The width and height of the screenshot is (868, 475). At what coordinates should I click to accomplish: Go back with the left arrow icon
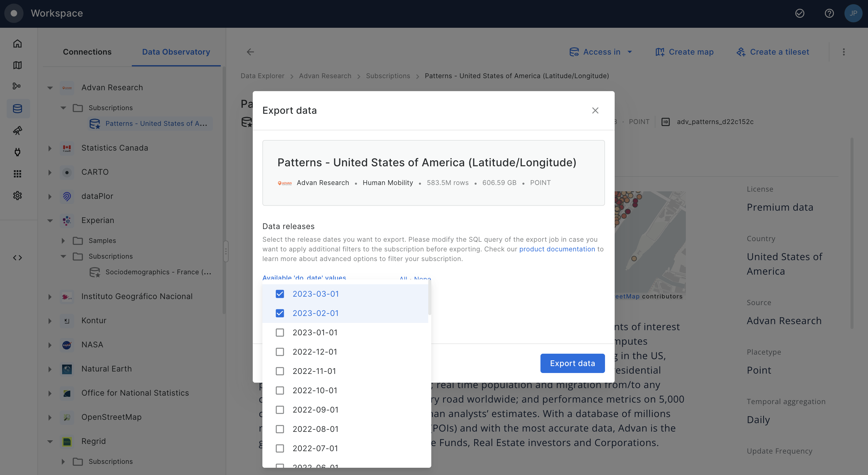pyautogui.click(x=250, y=52)
